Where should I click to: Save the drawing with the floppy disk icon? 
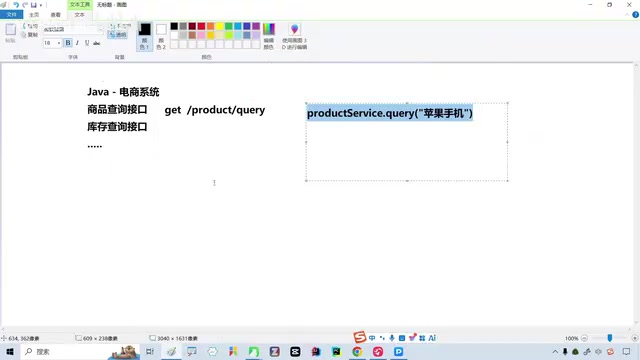pyautogui.click(x=33, y=5)
